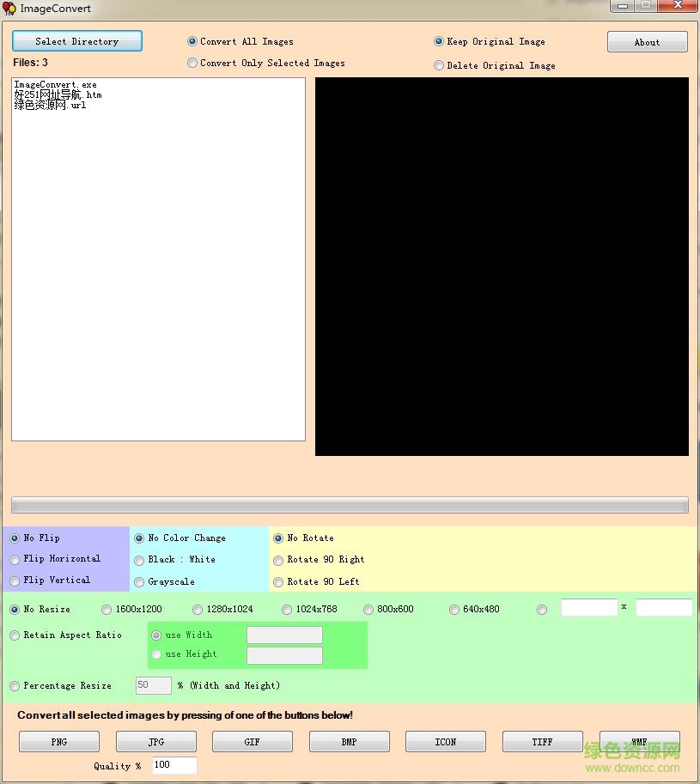Image resolution: width=700 pixels, height=784 pixels.
Task: Enable Rotate 90 Right
Action: [x=277, y=559]
